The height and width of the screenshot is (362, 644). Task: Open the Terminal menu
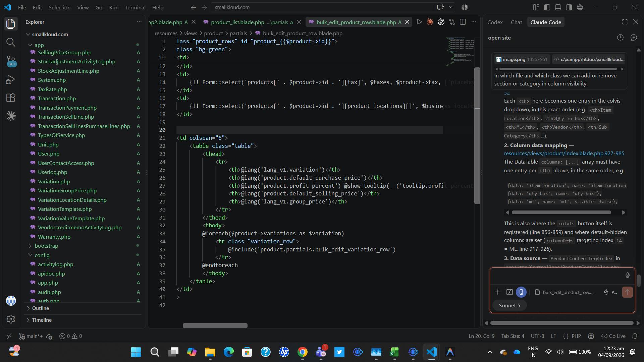(x=135, y=7)
